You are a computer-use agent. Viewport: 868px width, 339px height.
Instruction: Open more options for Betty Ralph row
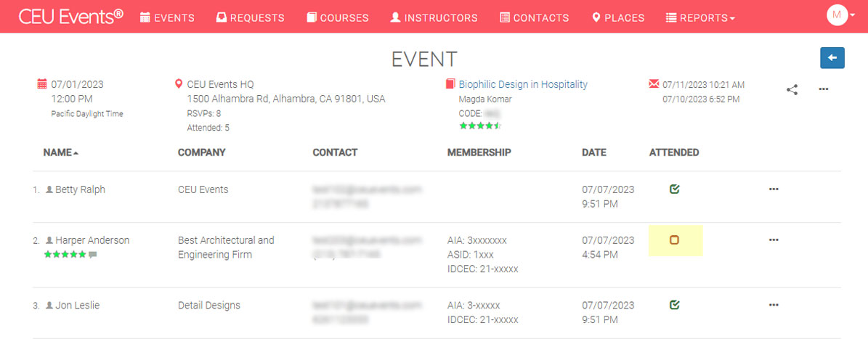(x=774, y=189)
